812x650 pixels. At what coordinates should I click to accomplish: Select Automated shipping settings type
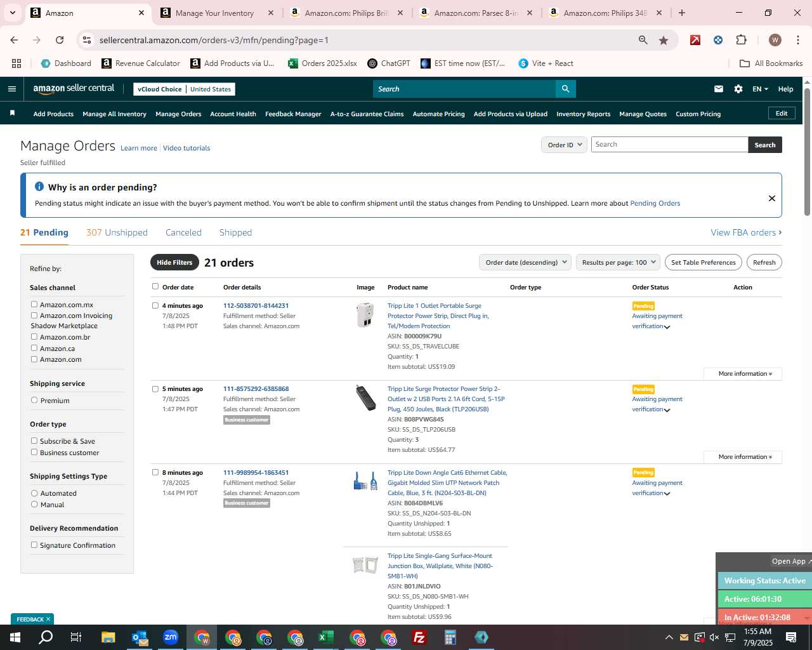34,493
